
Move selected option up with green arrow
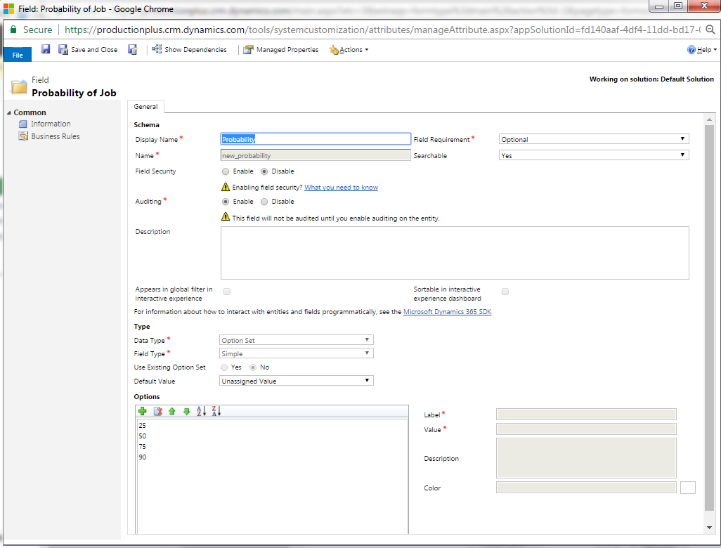click(171, 411)
